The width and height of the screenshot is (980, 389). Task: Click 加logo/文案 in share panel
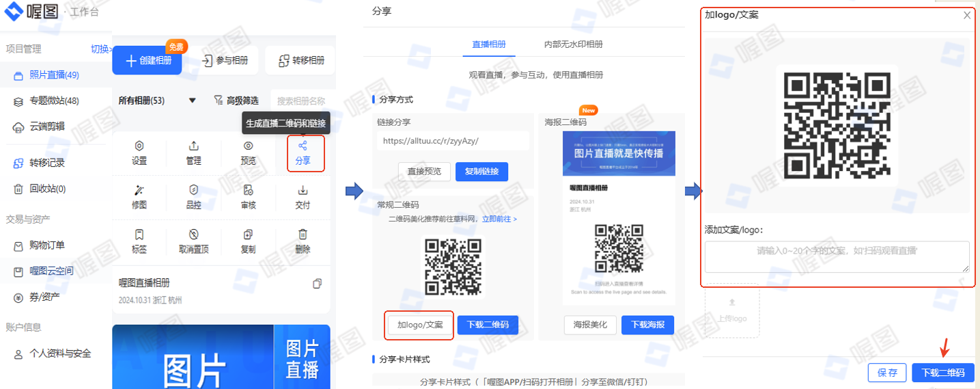pos(420,325)
